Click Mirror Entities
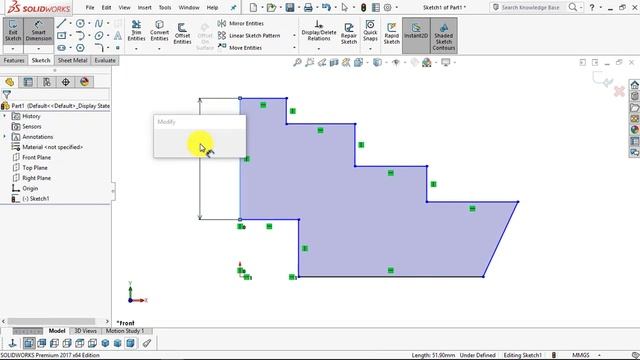The width and height of the screenshot is (640, 360). (240, 23)
